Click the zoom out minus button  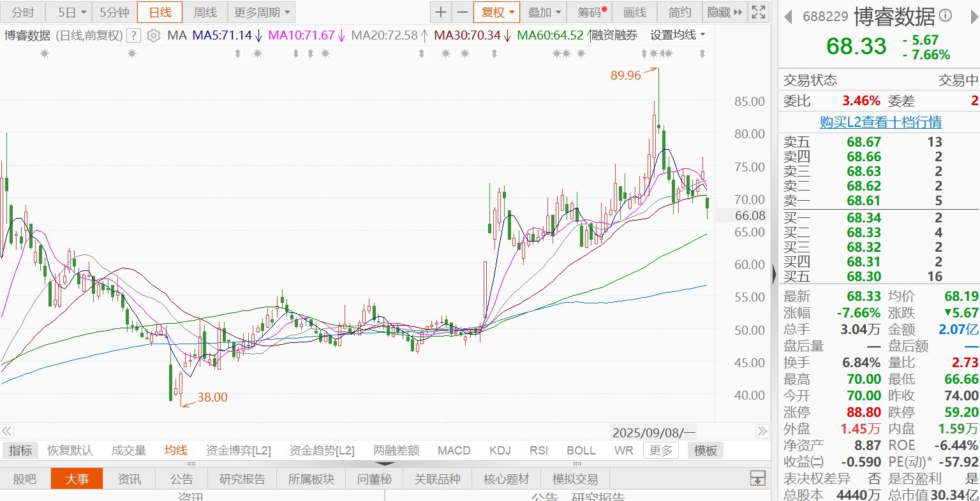point(463,12)
